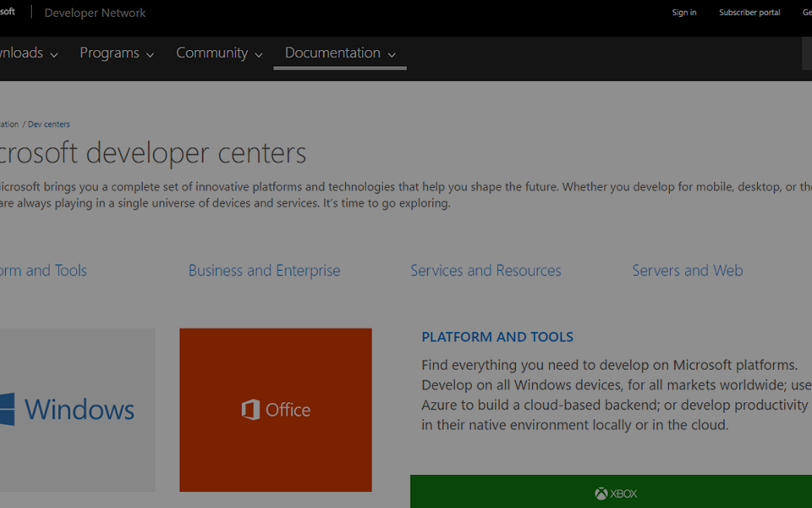Viewport: 812px width, 508px height.
Task: Click the Dev centers breadcrumb link
Action: [49, 124]
